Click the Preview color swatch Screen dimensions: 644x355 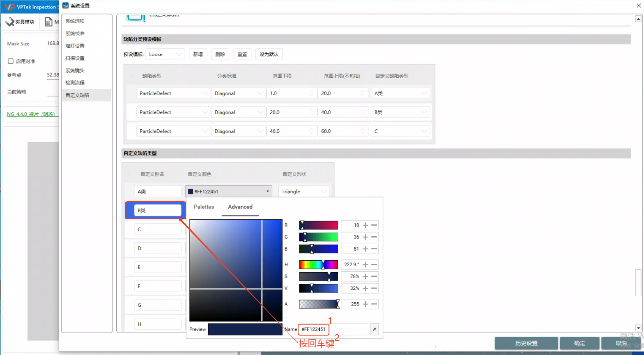[x=245, y=329]
